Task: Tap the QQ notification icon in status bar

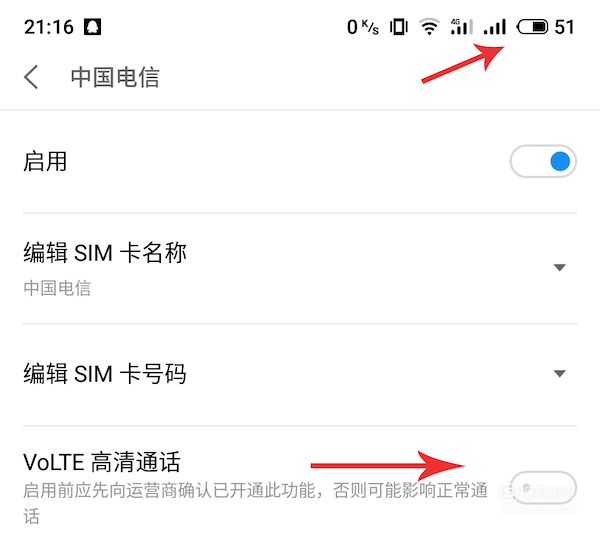Action: pyautogui.click(x=93, y=27)
